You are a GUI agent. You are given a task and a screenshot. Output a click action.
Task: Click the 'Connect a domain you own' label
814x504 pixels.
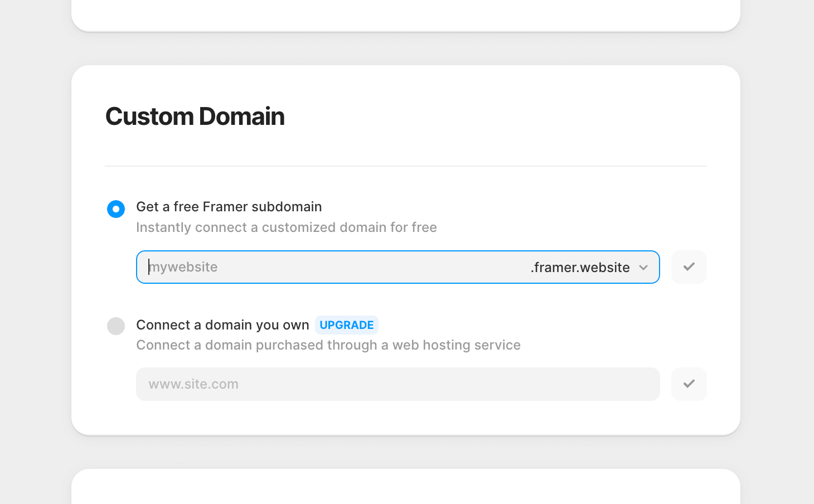222,325
